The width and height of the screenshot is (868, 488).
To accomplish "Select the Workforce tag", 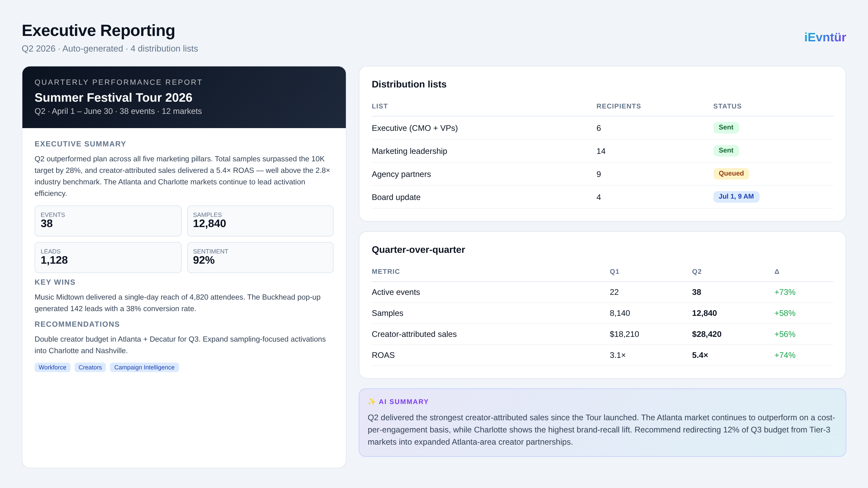I will point(53,367).
